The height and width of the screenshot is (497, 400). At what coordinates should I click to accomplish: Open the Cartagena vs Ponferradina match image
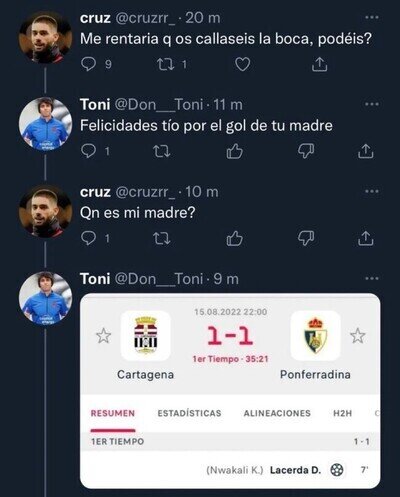(x=230, y=391)
